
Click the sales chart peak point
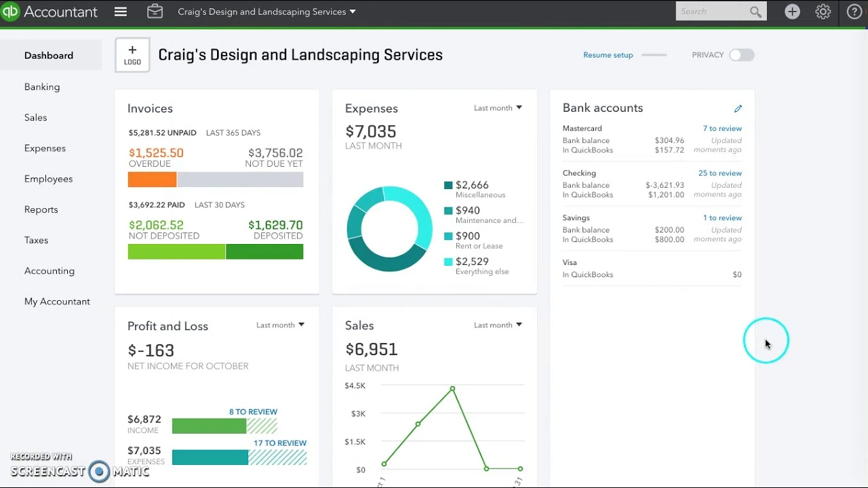[452, 389]
